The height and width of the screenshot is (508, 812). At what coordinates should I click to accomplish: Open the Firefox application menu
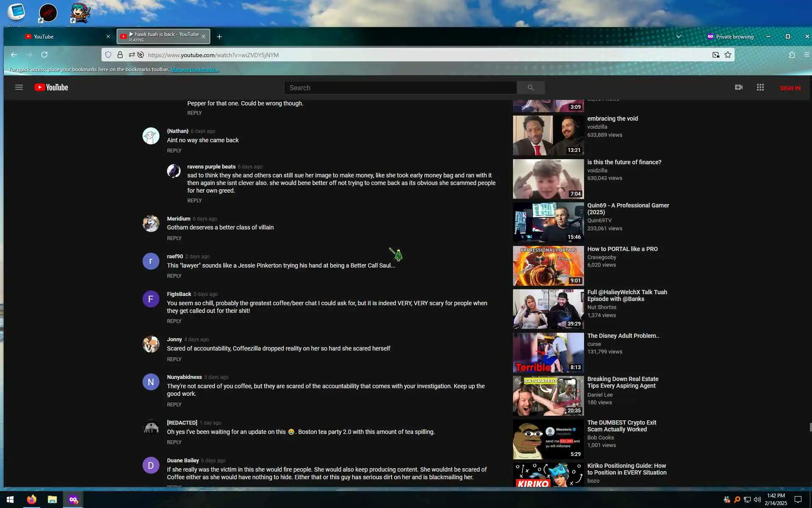coord(807,55)
